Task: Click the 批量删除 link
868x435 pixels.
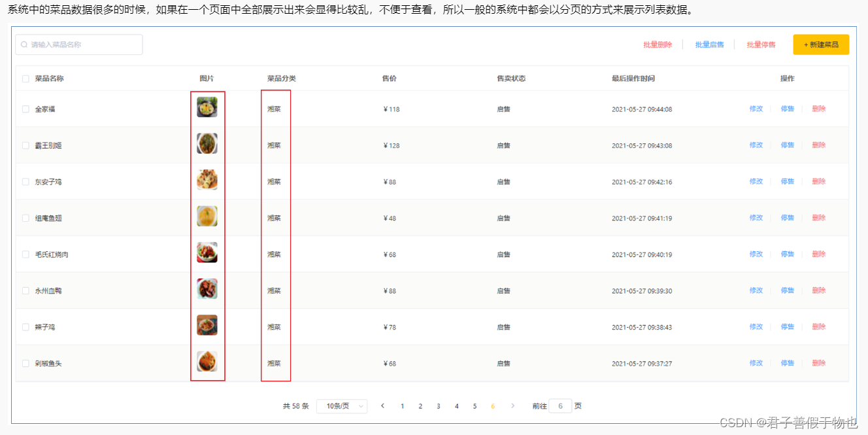Action: [658, 44]
